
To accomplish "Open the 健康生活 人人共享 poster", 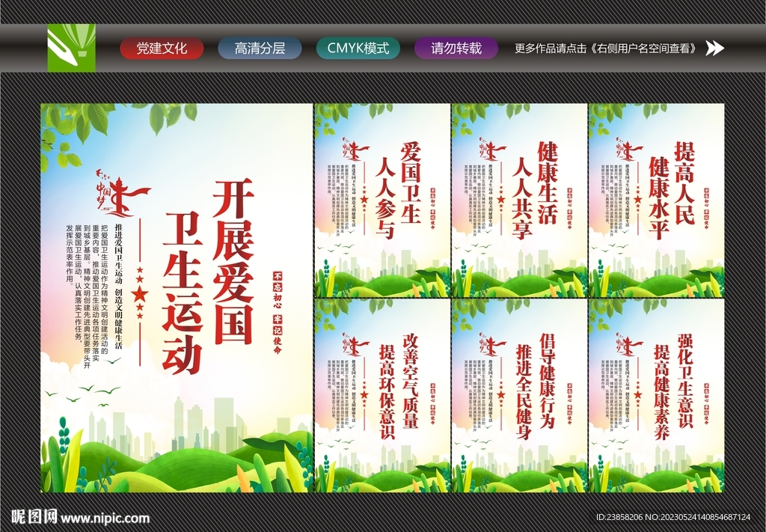I will (519, 201).
